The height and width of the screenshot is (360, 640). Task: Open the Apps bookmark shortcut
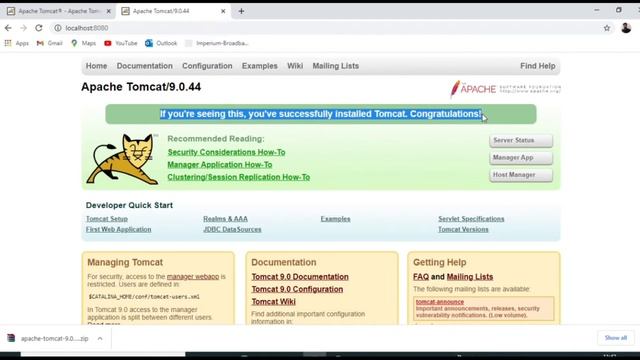point(17,43)
